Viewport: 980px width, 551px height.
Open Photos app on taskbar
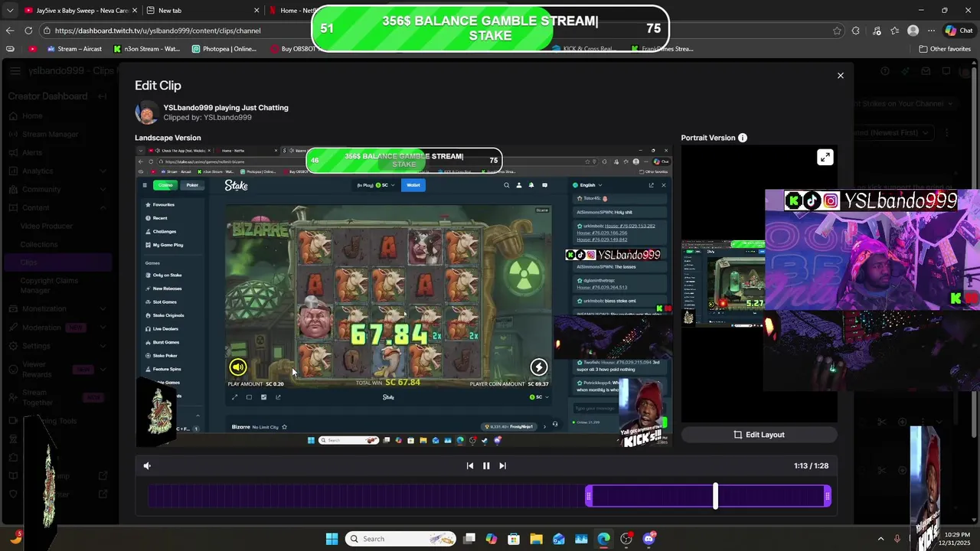(x=581, y=539)
